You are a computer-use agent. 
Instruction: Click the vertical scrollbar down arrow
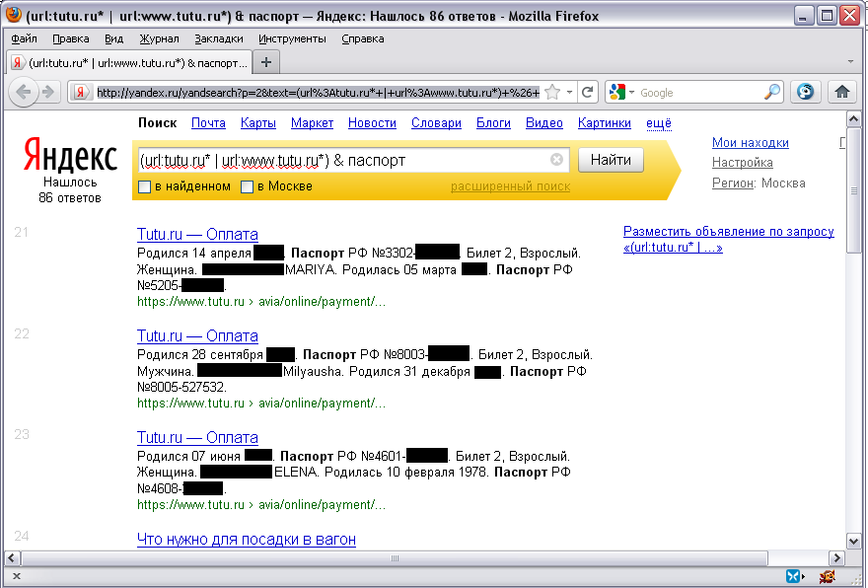click(x=853, y=542)
